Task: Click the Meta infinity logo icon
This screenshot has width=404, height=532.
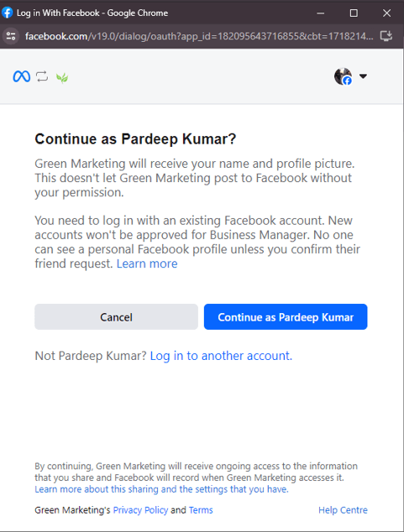Action: pyautogui.click(x=21, y=76)
